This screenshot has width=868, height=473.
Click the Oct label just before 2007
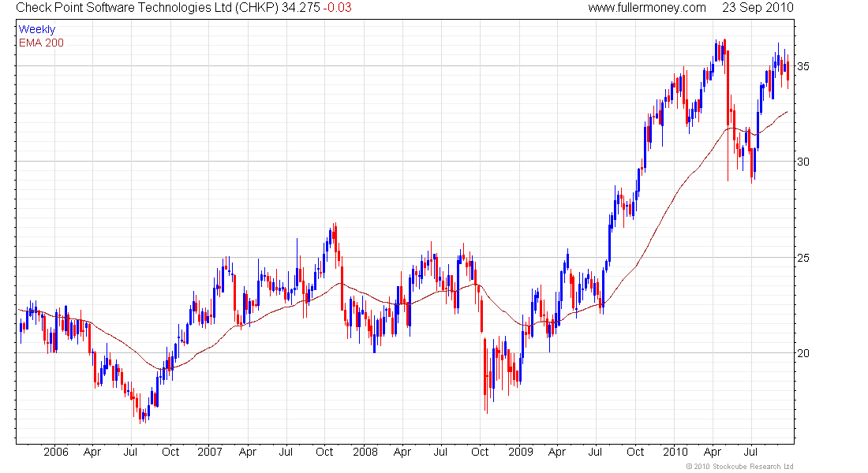tap(170, 452)
